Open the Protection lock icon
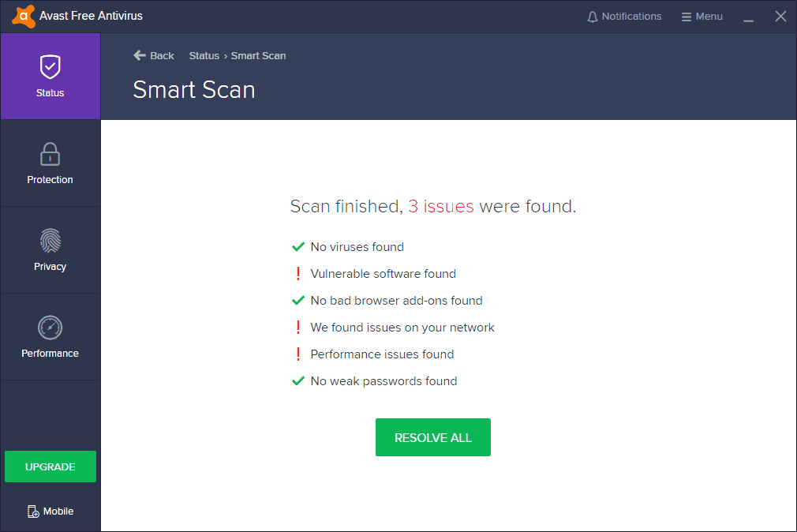The width and height of the screenshot is (797, 532). click(x=50, y=153)
